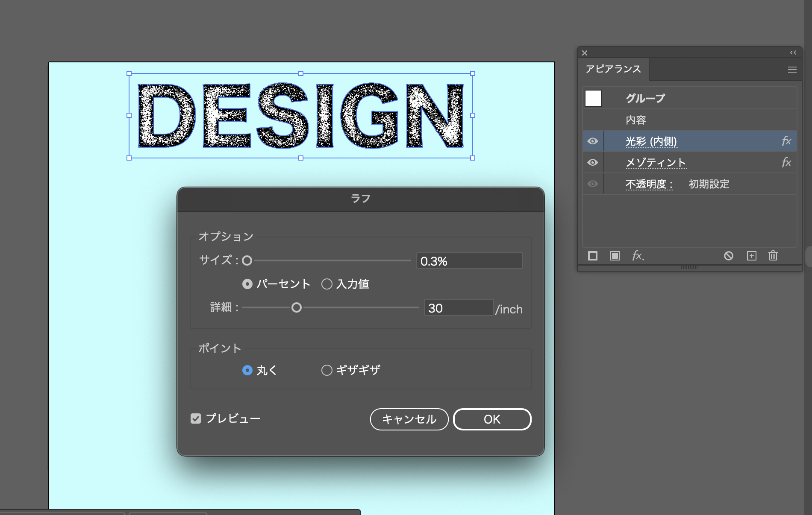The height and width of the screenshot is (515, 812).
Task: Open the Appearance panel hamburger menu
Action: pyautogui.click(x=792, y=70)
